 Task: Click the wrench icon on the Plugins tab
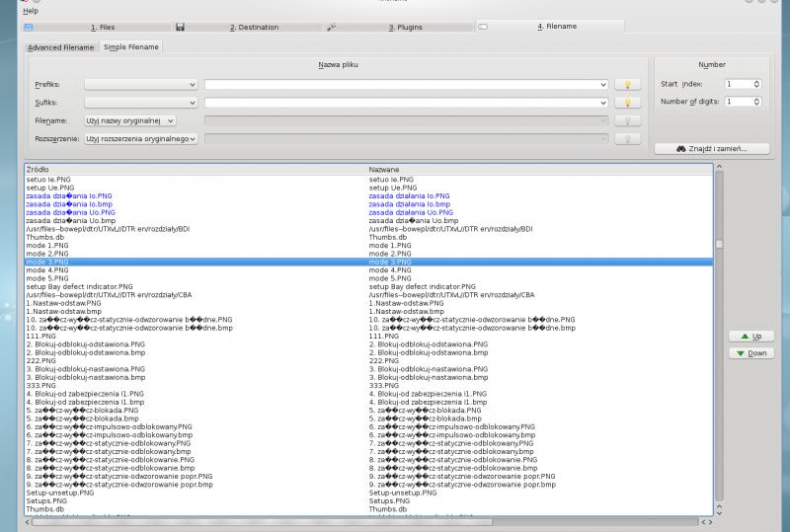tap(332, 28)
